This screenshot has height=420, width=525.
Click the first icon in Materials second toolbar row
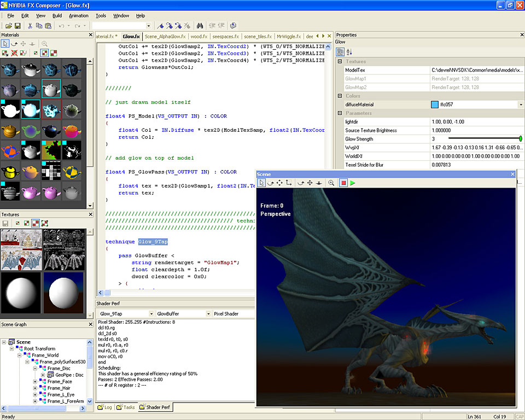(5, 53)
